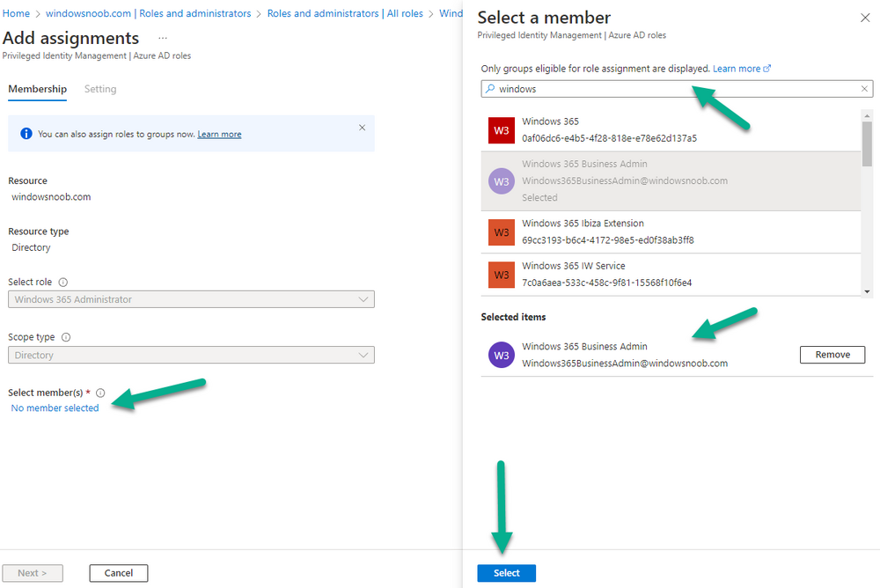Click the Directory resource type value

coord(31,247)
